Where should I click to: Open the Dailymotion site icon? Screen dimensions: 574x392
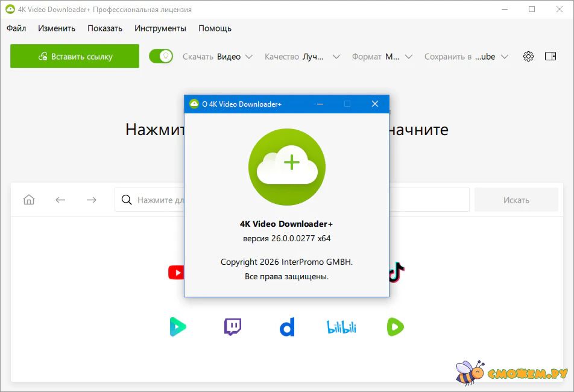click(287, 327)
